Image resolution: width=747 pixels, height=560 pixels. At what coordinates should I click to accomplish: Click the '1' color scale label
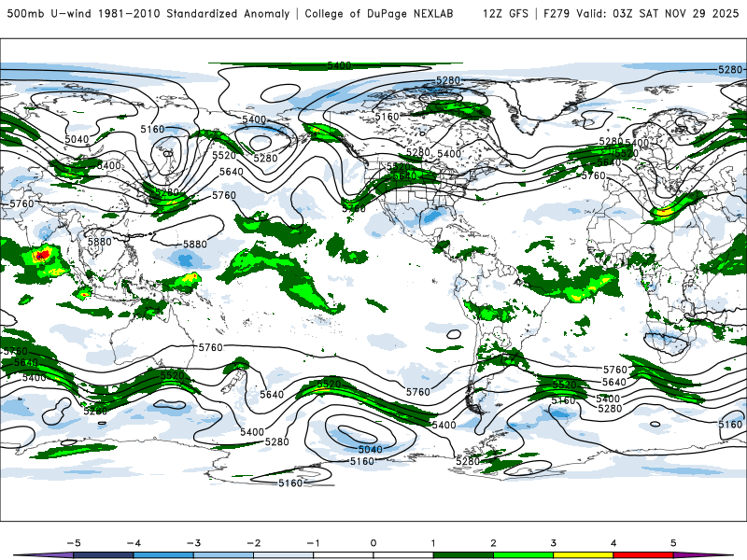(x=433, y=543)
